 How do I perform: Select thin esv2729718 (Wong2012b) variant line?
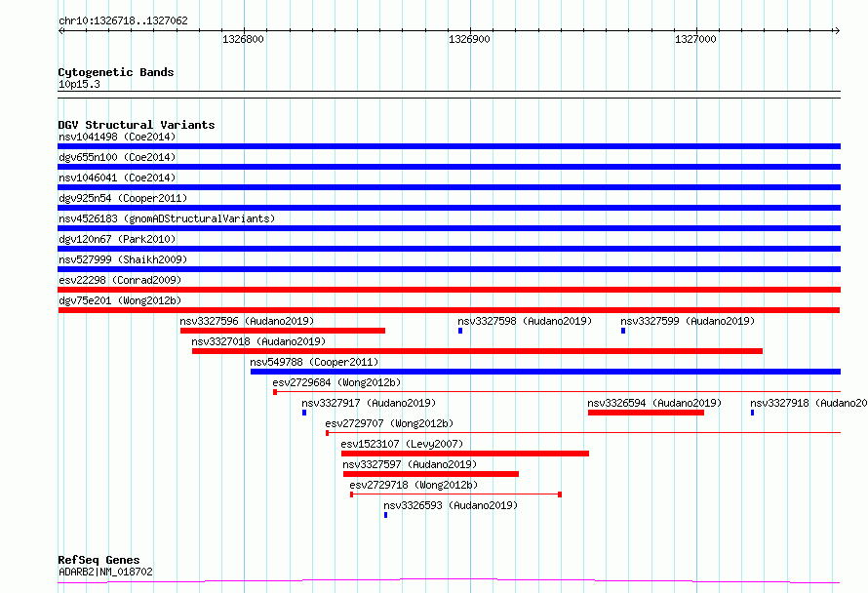(456, 494)
